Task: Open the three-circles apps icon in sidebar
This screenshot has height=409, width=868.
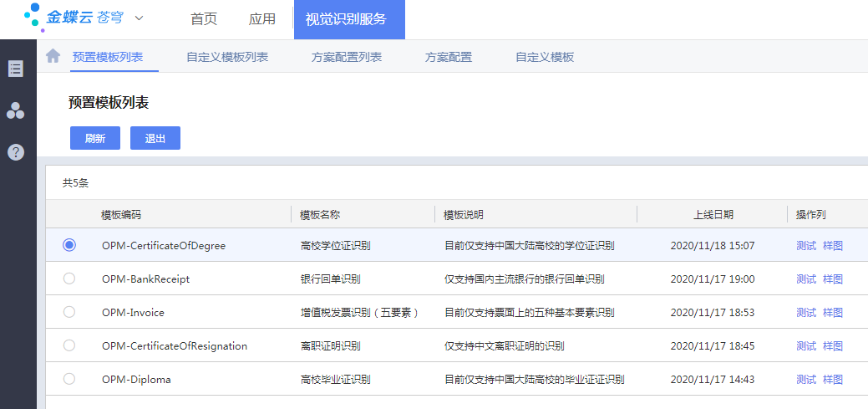Action: pos(16,110)
